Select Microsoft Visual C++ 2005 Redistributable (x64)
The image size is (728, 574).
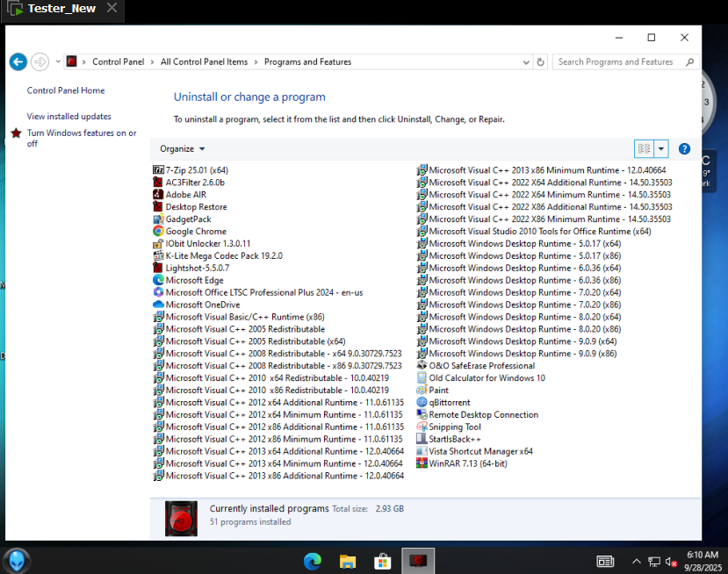(x=249, y=341)
